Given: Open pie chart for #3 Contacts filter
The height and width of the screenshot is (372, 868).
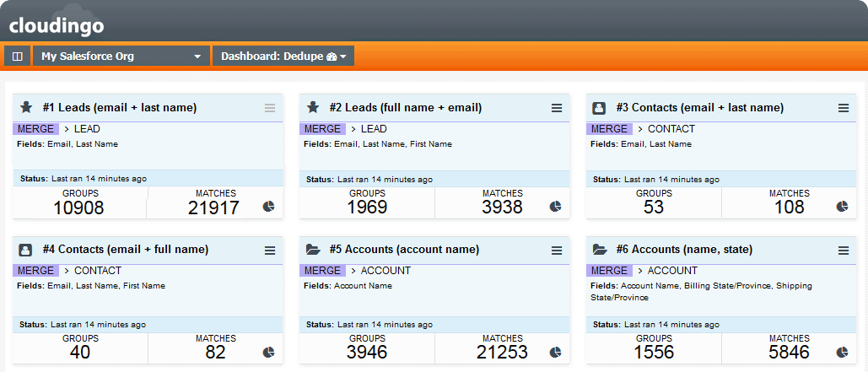Looking at the screenshot, I should pos(842,207).
